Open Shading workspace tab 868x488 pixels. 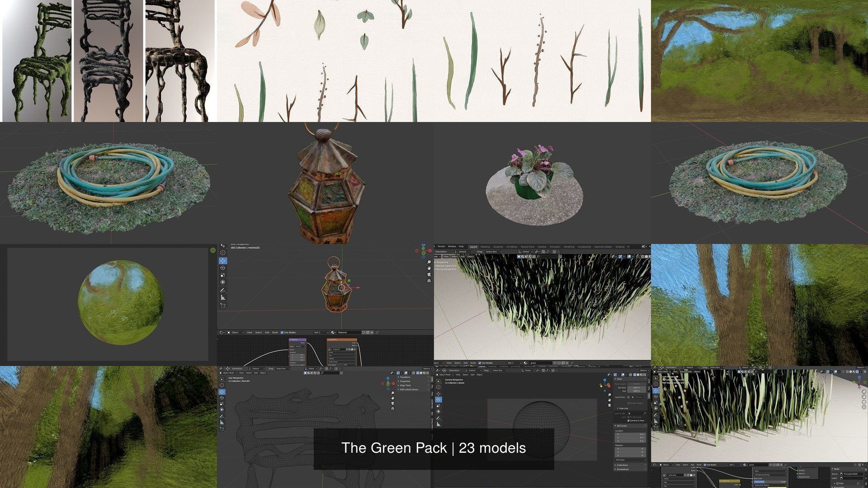542,247
